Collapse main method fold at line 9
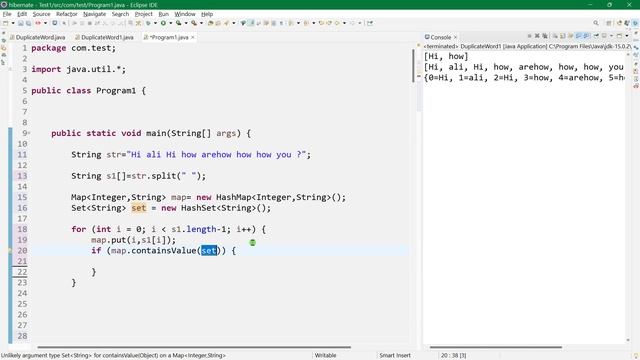Image resolution: width=640 pixels, height=360 pixels. coord(29,133)
